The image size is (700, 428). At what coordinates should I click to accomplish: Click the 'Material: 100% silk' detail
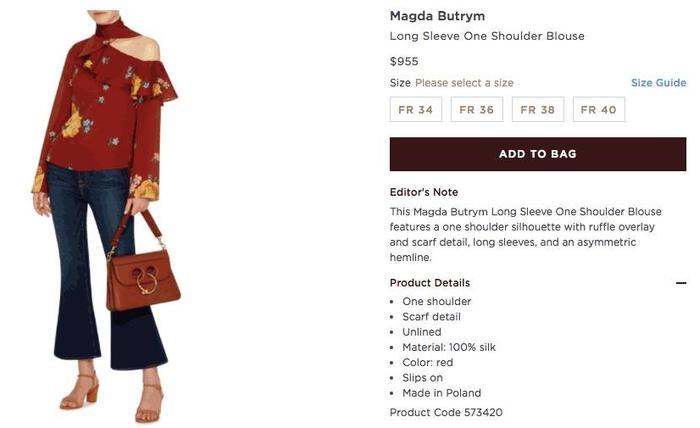tap(449, 347)
